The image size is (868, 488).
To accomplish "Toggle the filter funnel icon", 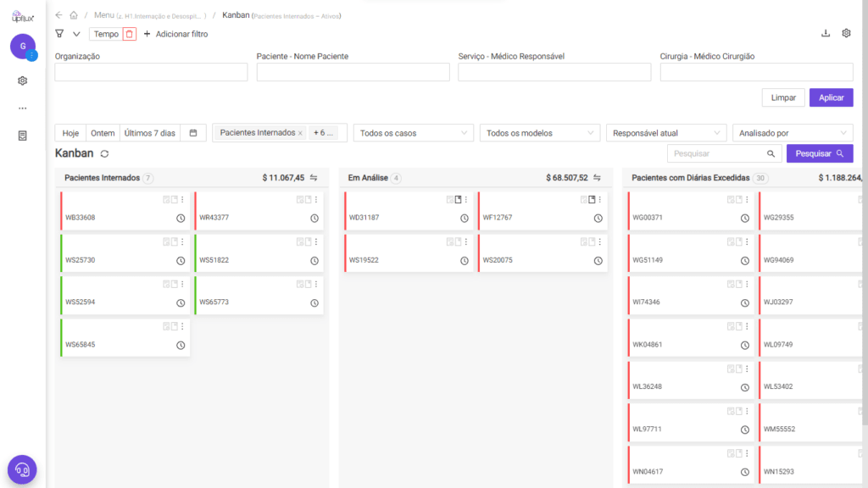I will click(x=59, y=34).
